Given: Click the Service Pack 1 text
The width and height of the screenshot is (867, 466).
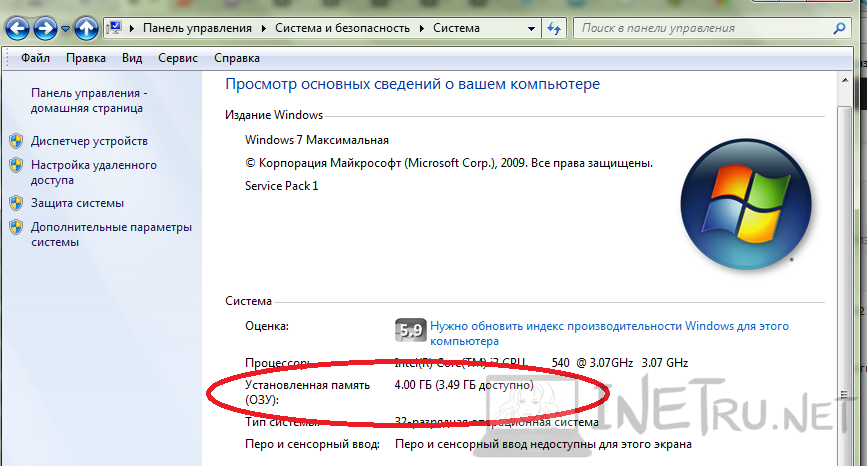Looking at the screenshot, I should pyautogui.click(x=281, y=186).
